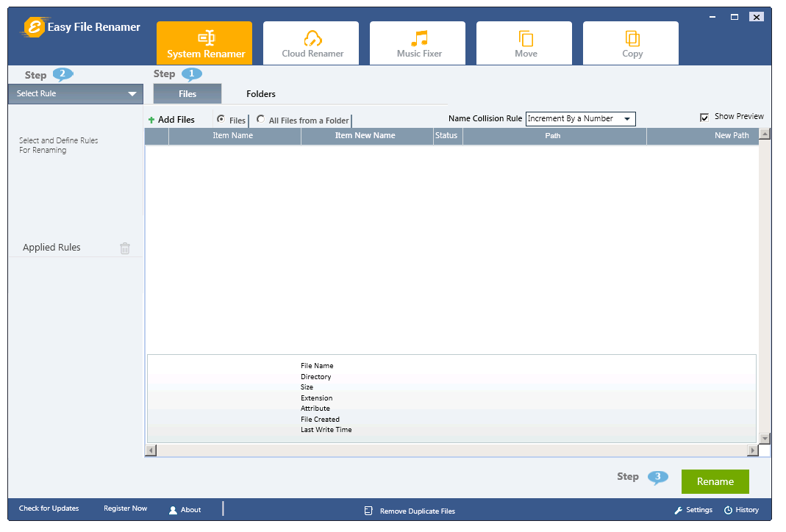The image size is (786, 532).
Task: Click the Item Name column header
Action: [235, 136]
